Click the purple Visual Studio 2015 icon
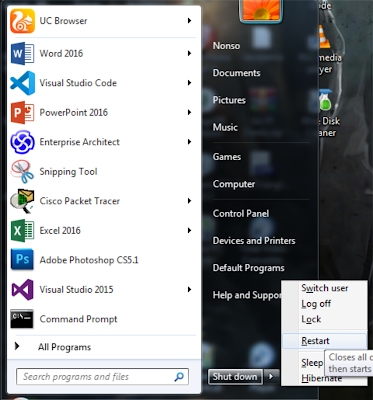 click(22, 290)
